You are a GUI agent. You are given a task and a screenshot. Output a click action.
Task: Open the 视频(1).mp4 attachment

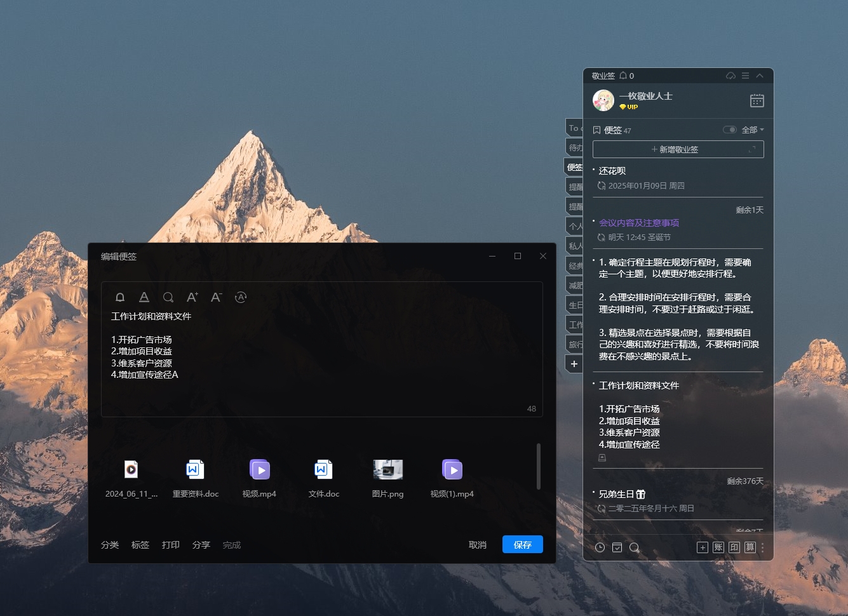pyautogui.click(x=452, y=478)
